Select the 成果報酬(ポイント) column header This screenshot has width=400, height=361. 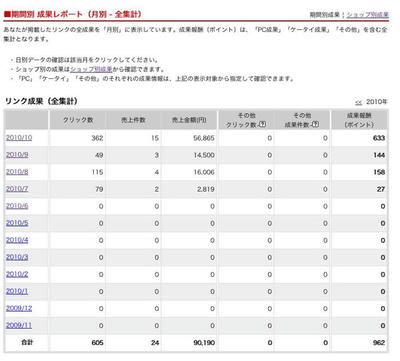[x=359, y=120]
